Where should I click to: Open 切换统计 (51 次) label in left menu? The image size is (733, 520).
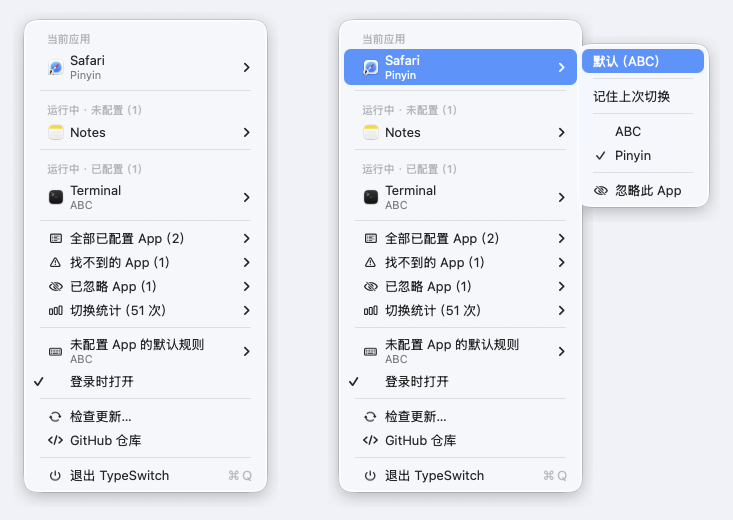[x=118, y=310]
